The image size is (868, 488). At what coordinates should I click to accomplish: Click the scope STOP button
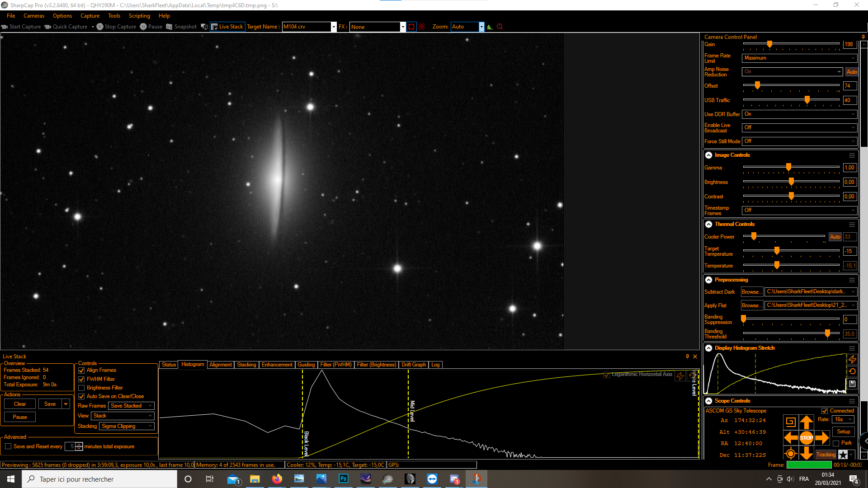click(x=806, y=438)
